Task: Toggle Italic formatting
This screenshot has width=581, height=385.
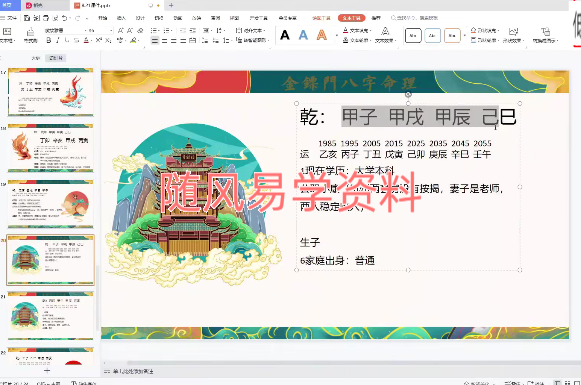Action: [58, 40]
